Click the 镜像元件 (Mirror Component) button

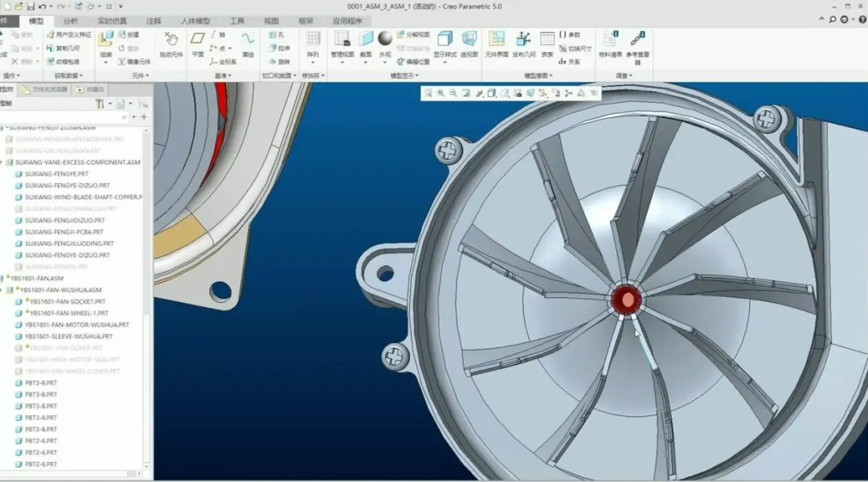point(133,62)
